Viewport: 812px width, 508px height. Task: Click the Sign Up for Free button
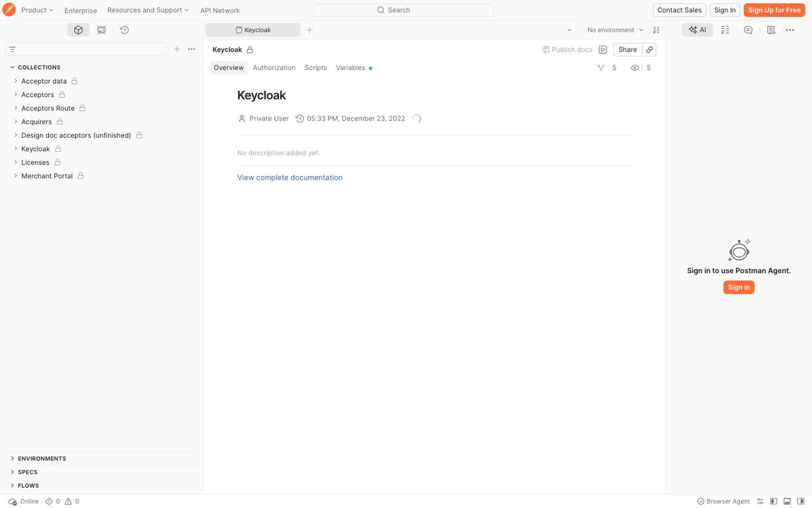(x=774, y=10)
